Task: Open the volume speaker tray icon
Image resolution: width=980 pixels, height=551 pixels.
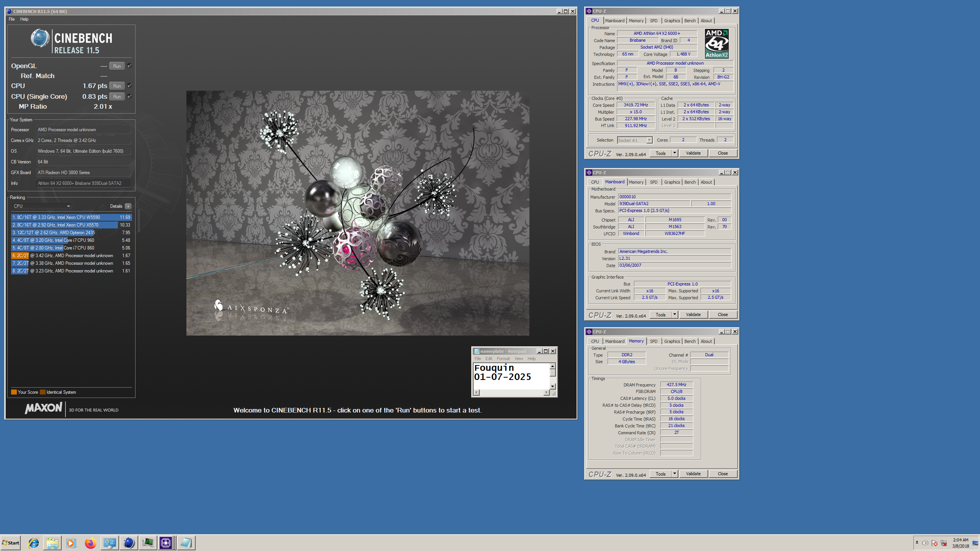Action: pyautogui.click(x=925, y=543)
